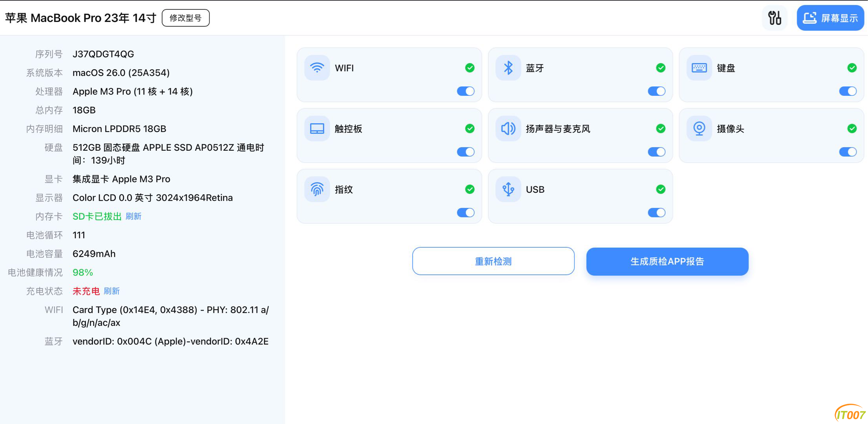Click green check on 扬声器与麦克风 card

661,128
